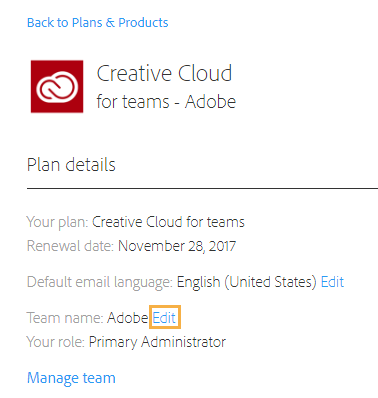Click the 'Renewal date:' label
Viewport: 378px width, 398px height.
click(70, 246)
